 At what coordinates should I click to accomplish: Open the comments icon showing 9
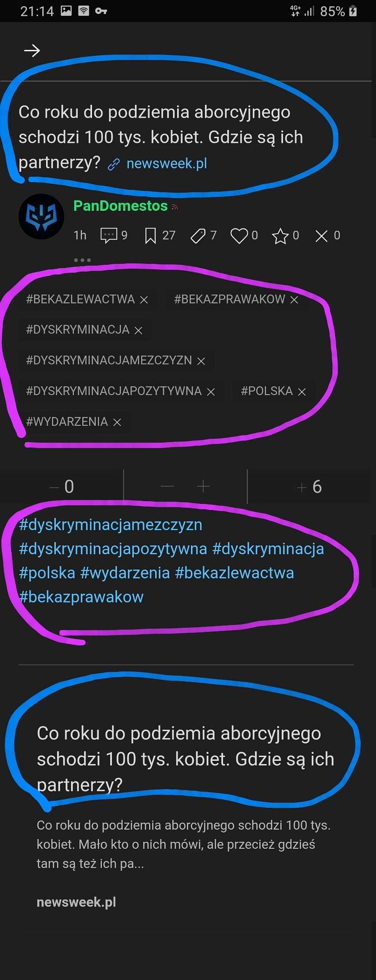coord(108,235)
